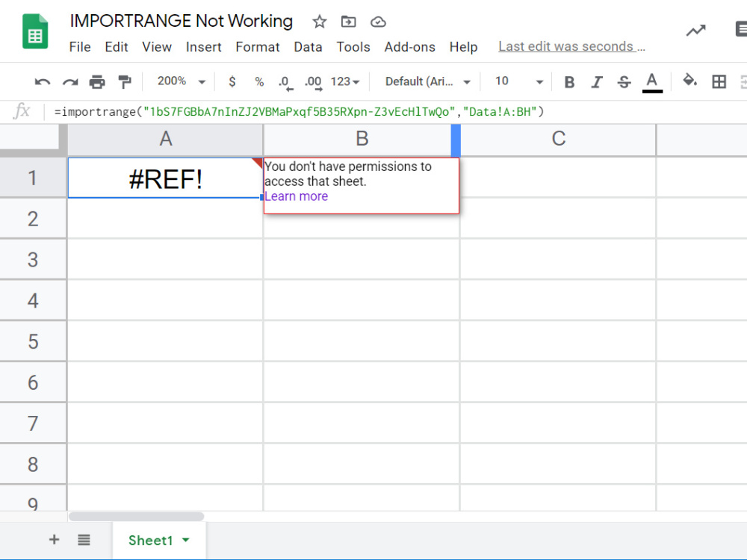Star the IMPORTRANGE Not Working document
This screenshot has width=747, height=560.
319,22
